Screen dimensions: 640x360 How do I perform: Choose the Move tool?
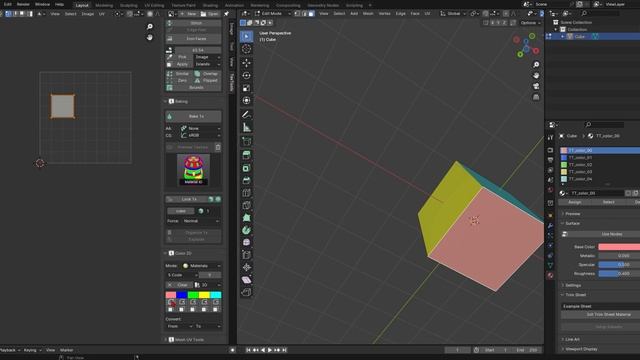246,63
